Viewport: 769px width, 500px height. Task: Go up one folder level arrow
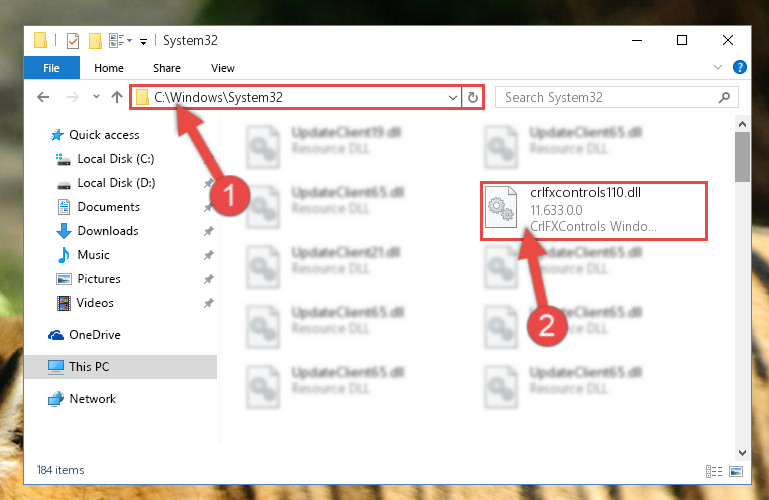pyautogui.click(x=117, y=97)
